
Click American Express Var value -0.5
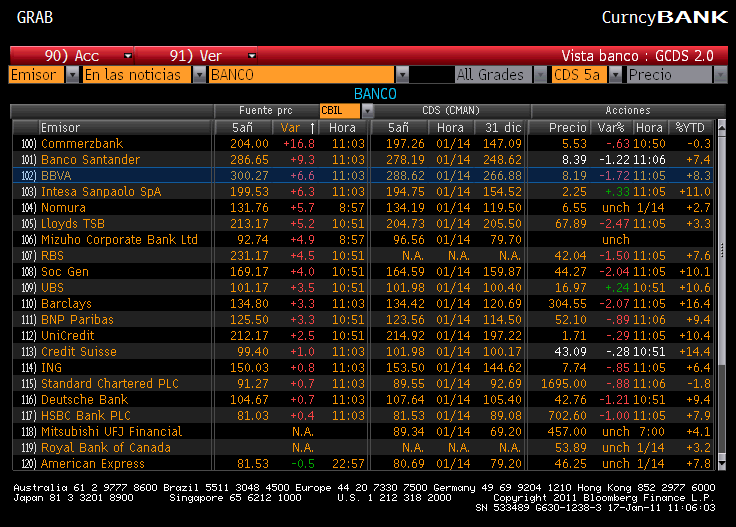pos(303,464)
